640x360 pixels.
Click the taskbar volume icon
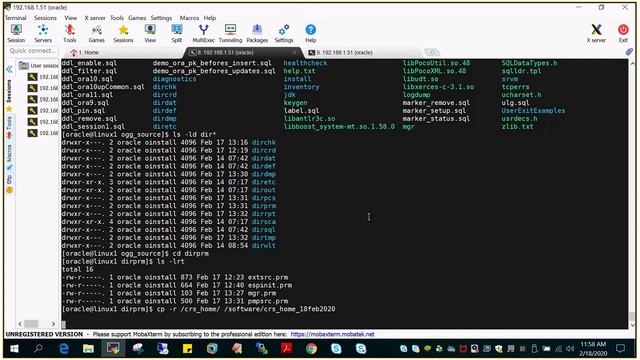pos(570,349)
